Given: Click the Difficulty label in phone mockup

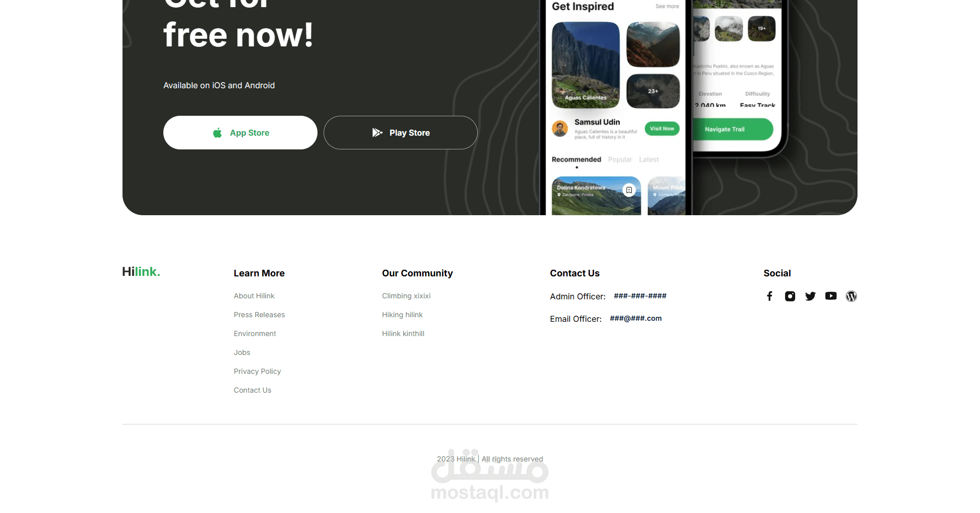Looking at the screenshot, I should point(757,94).
